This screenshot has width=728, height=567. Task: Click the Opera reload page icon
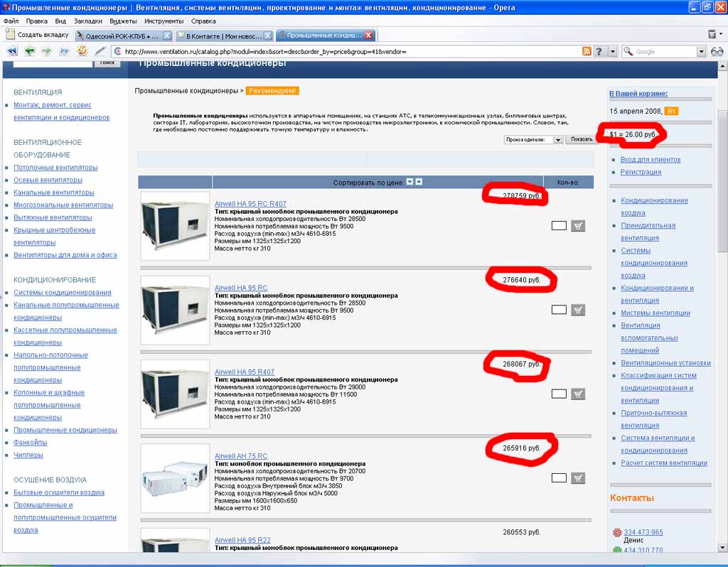82,51
